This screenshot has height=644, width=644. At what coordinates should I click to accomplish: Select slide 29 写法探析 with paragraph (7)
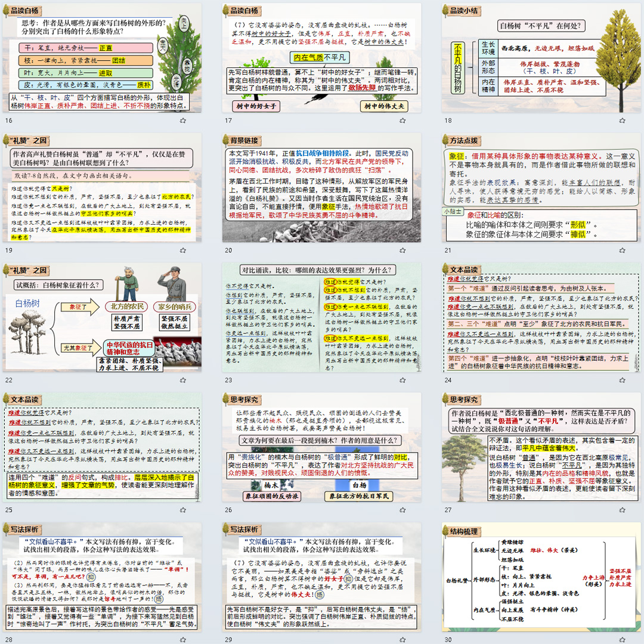click(321, 577)
